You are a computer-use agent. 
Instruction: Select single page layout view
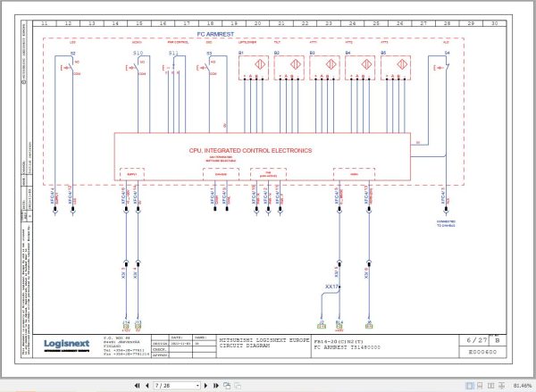[470, 386]
